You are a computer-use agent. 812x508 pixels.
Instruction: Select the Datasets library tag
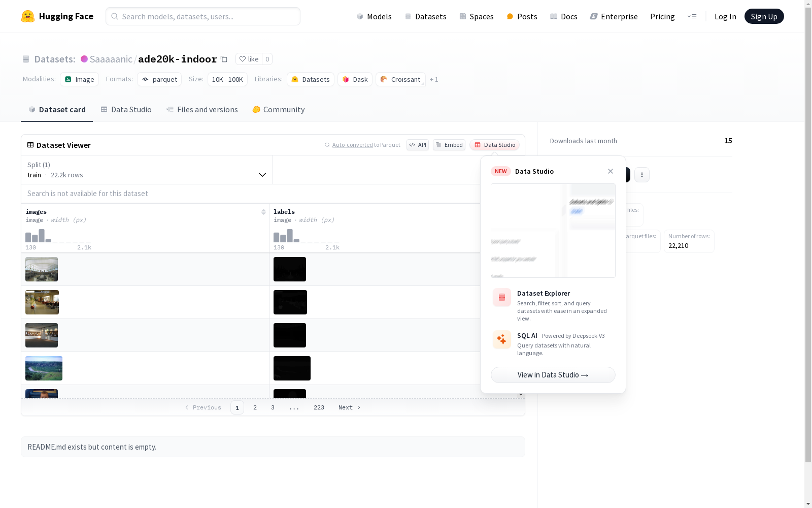[x=311, y=79]
